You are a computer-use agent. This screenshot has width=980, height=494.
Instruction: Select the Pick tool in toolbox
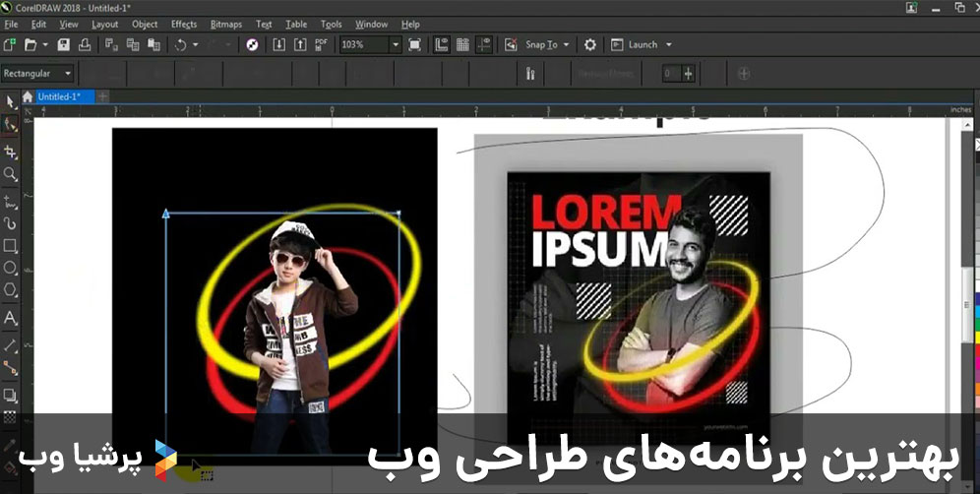11,102
